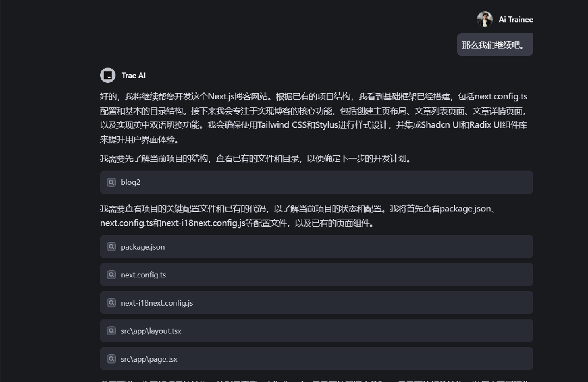
Task: Open the src\app\page.tsx file entry
Action: coord(316,359)
